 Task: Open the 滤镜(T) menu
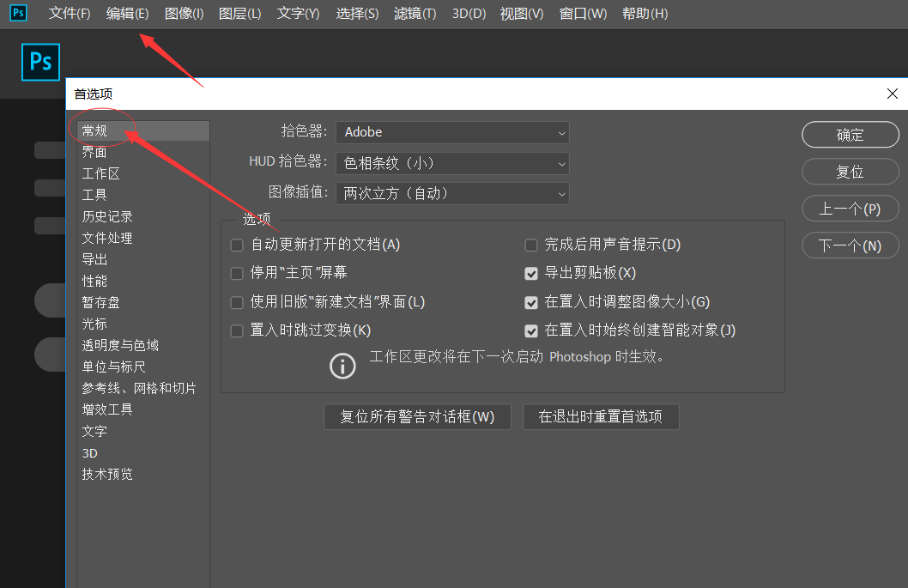pyautogui.click(x=415, y=14)
